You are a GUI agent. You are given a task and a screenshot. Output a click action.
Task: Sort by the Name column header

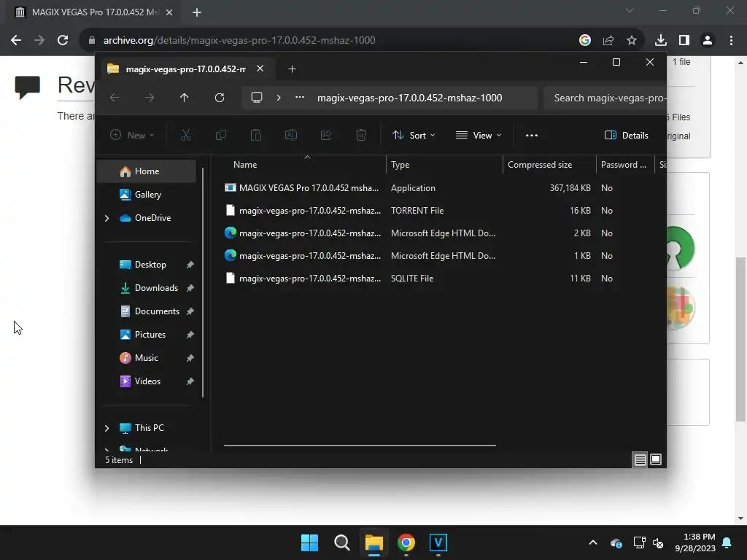pyautogui.click(x=305, y=165)
